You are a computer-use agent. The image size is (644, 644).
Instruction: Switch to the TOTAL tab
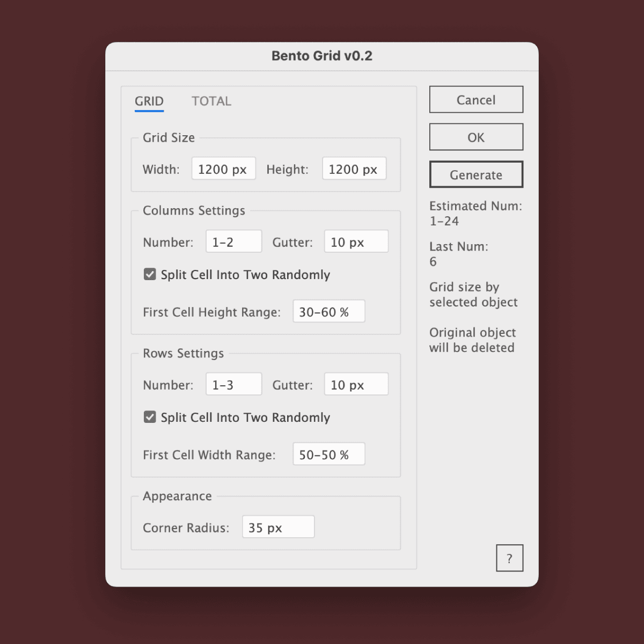point(211,101)
